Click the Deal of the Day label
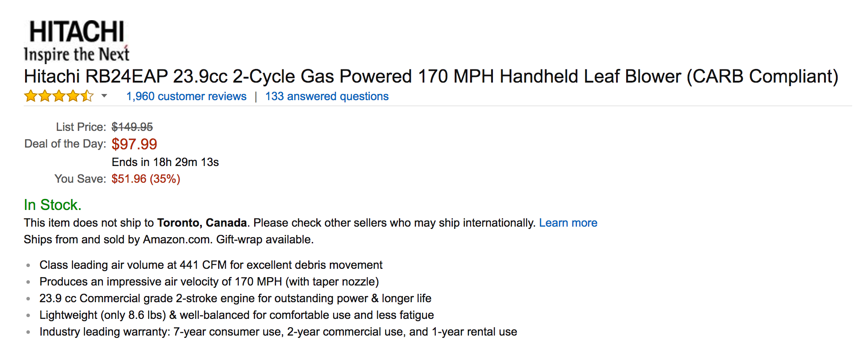This screenshot has height=347, width=868. coord(65,144)
